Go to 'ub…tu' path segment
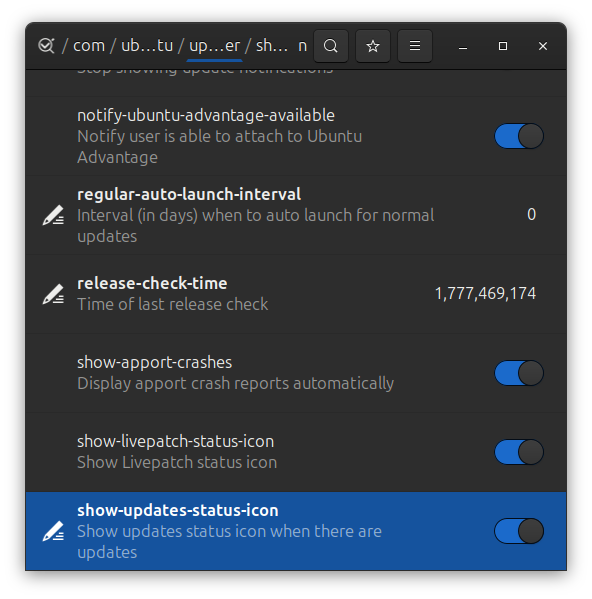 click(x=147, y=46)
